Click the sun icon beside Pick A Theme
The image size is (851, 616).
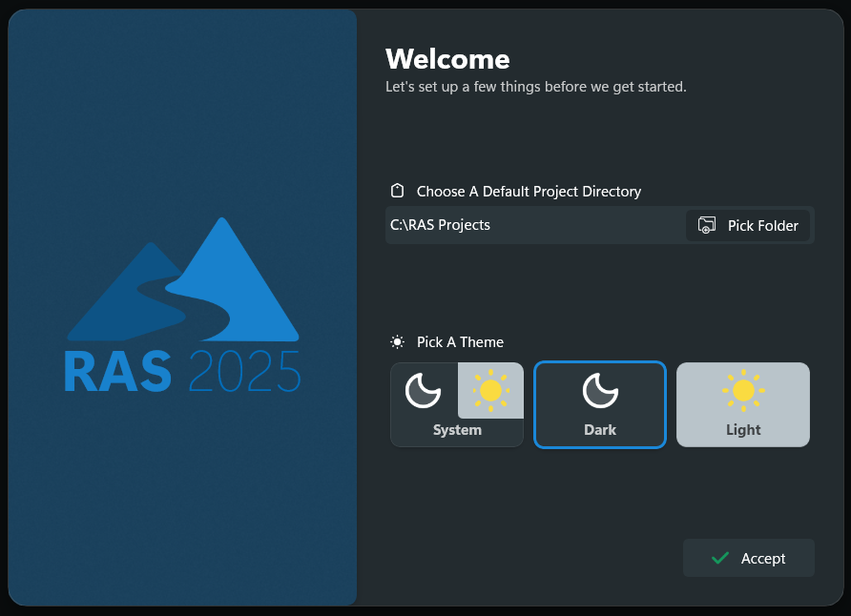tap(398, 341)
